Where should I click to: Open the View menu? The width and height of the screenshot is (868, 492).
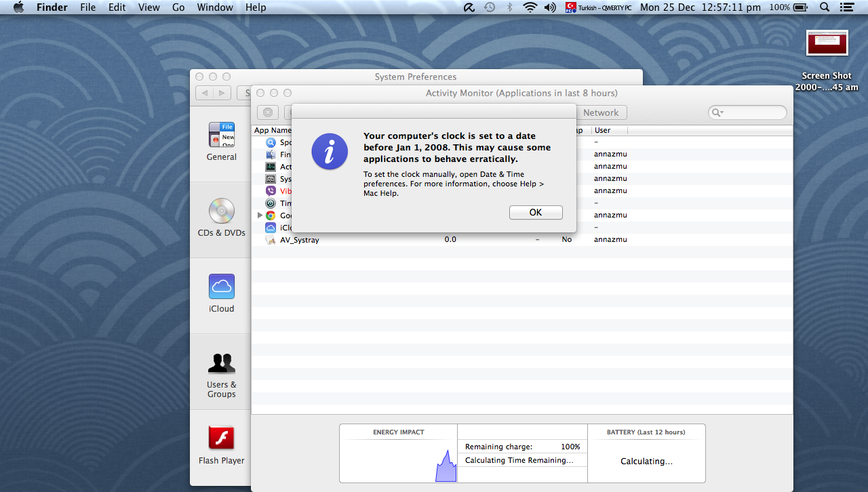coord(149,7)
